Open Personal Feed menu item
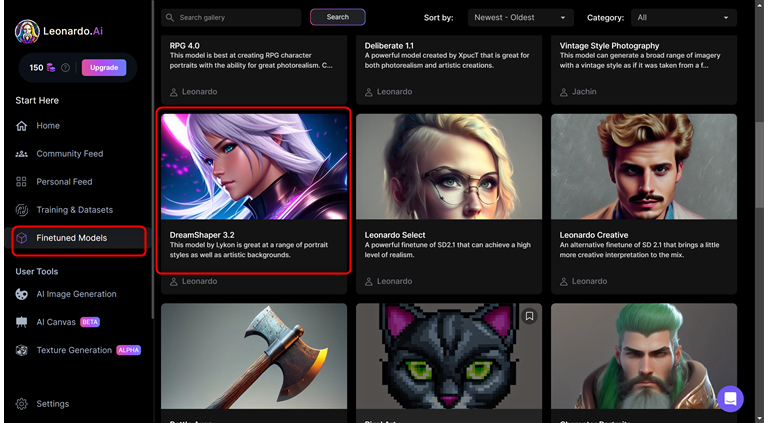 click(x=64, y=182)
